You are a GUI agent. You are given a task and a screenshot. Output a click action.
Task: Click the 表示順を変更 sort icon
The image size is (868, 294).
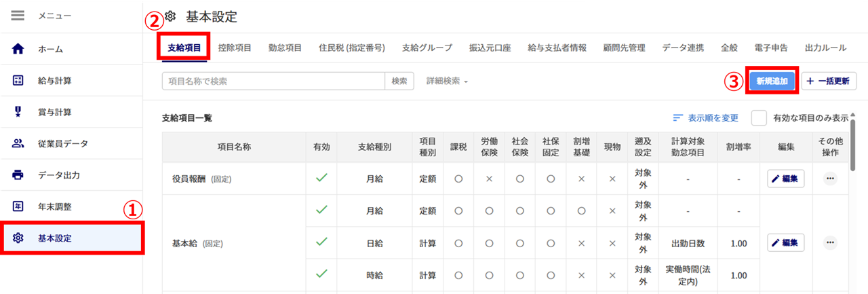pos(678,117)
